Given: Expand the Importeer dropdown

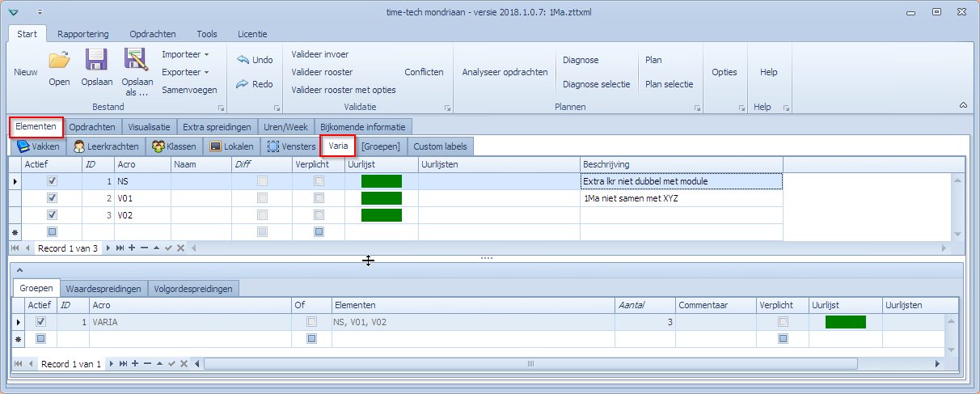Looking at the screenshot, I should click(x=185, y=54).
